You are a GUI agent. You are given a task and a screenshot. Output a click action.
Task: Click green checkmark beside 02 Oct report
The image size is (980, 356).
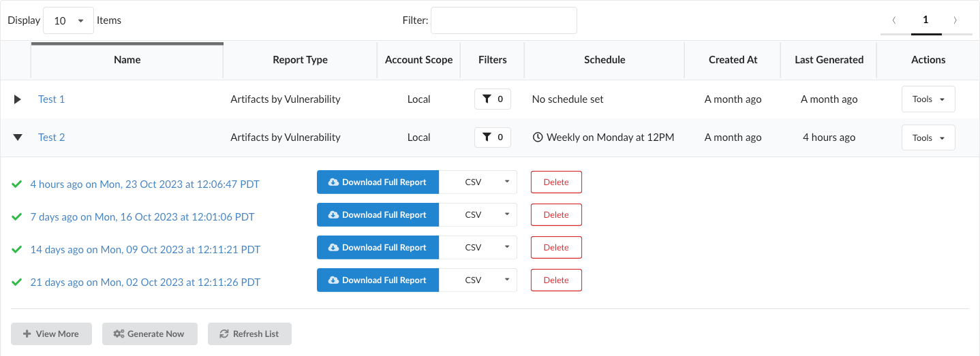pos(17,282)
